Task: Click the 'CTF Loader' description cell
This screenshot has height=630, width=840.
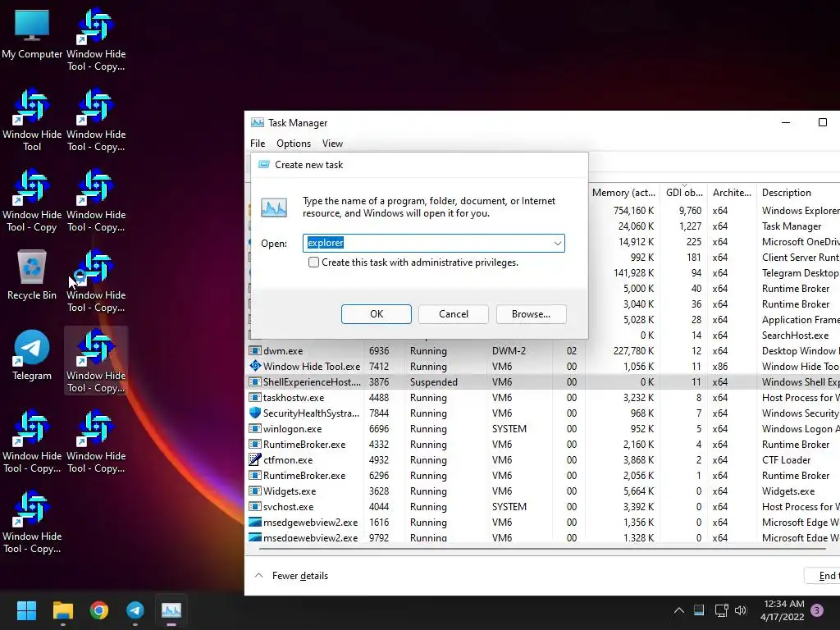Action: point(786,459)
